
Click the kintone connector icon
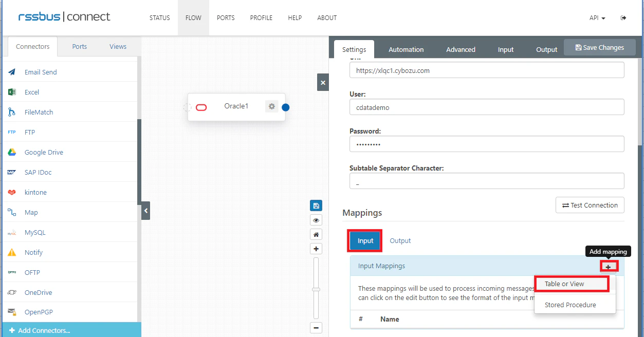[x=12, y=192]
